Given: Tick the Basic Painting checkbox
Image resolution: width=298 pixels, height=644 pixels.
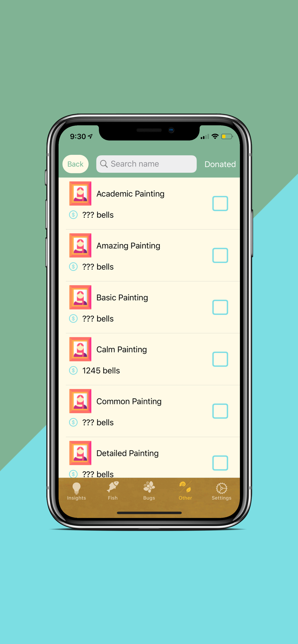Looking at the screenshot, I should click(x=220, y=307).
